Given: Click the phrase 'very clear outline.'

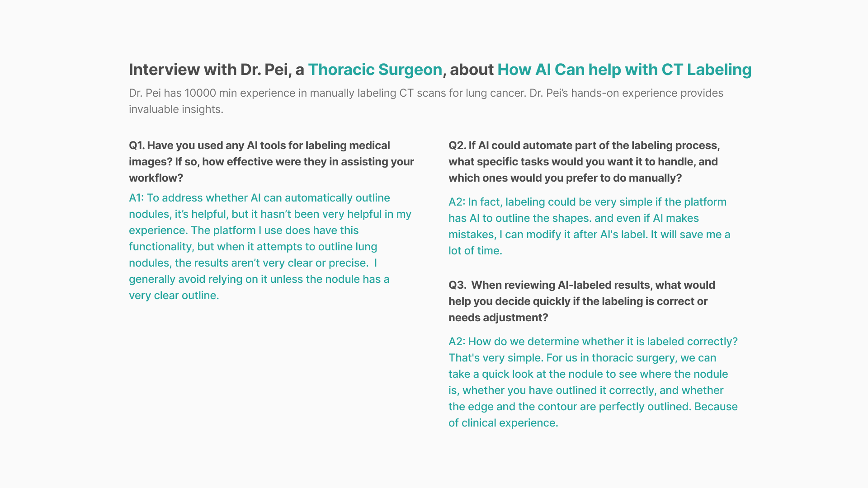Looking at the screenshot, I should coord(174,296).
